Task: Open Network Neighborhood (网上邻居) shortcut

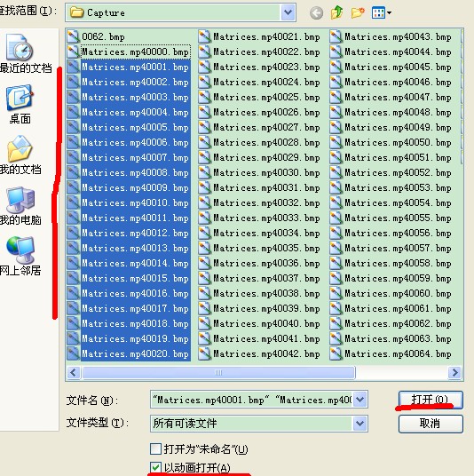Action: point(20,256)
